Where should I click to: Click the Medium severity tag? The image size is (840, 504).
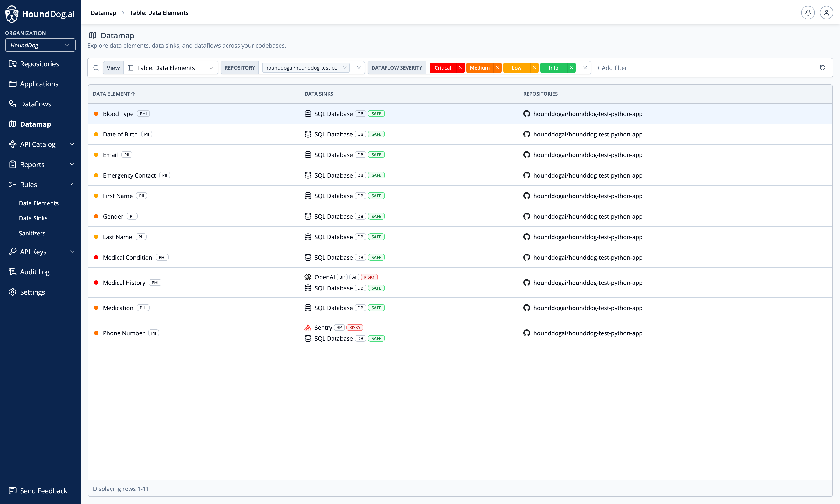[480, 68]
